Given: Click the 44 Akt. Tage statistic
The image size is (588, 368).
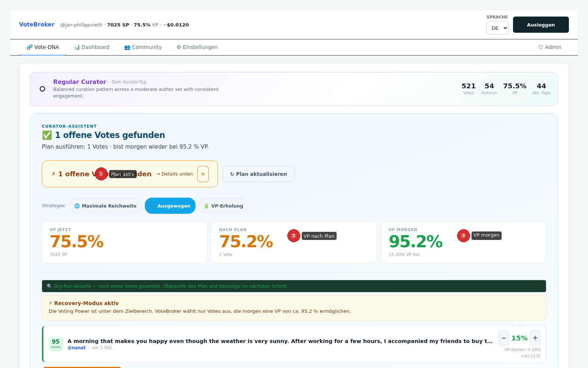Looking at the screenshot, I should [x=541, y=89].
